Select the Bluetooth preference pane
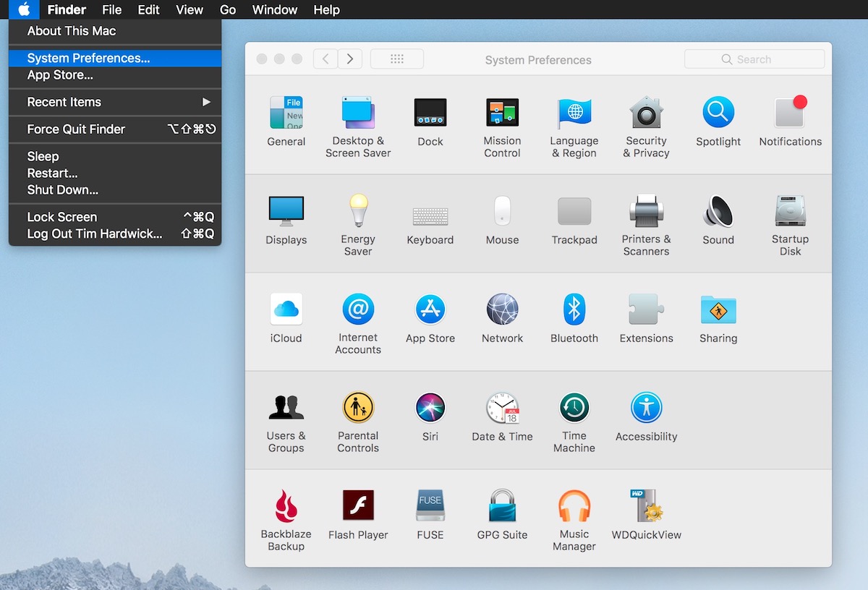The image size is (868, 590). [x=574, y=311]
